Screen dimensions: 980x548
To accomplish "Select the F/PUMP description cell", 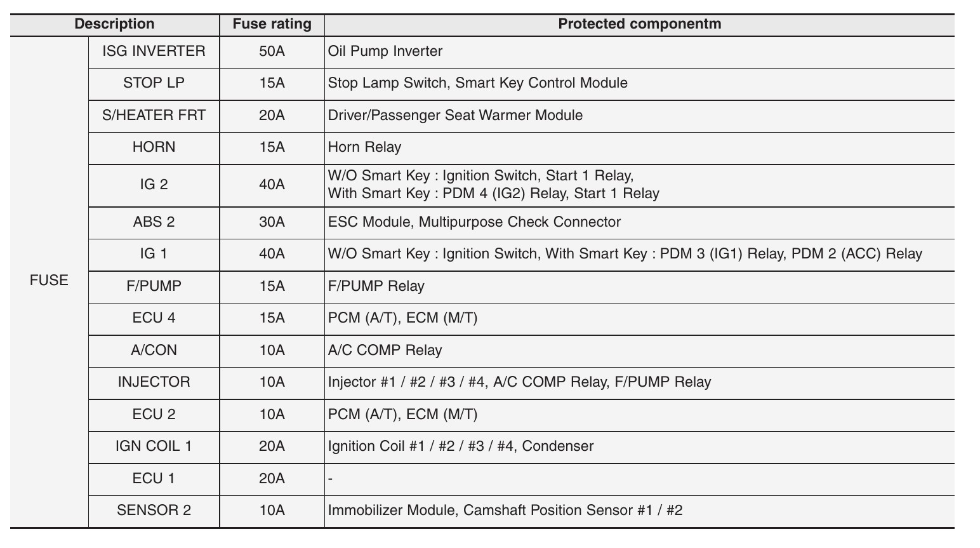I will tap(154, 286).
